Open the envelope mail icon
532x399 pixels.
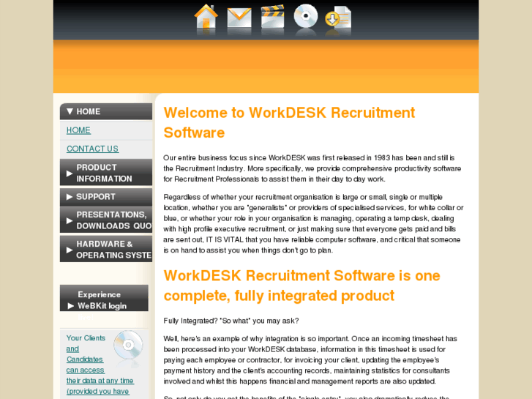click(239, 18)
